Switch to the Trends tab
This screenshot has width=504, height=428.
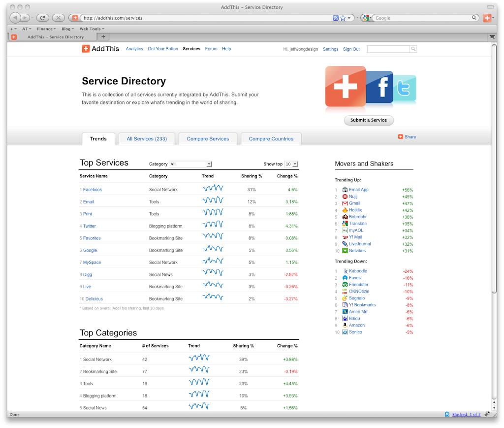(x=98, y=139)
